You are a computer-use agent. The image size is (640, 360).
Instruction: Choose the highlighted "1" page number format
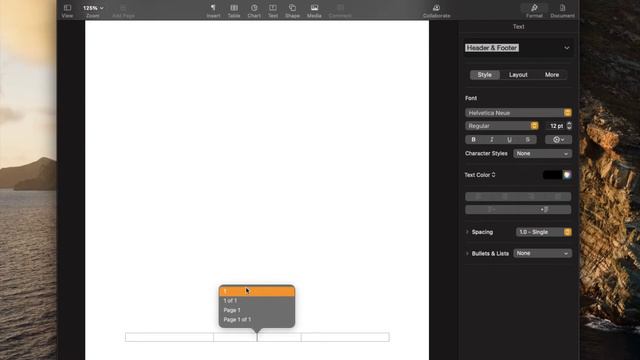coord(257,291)
